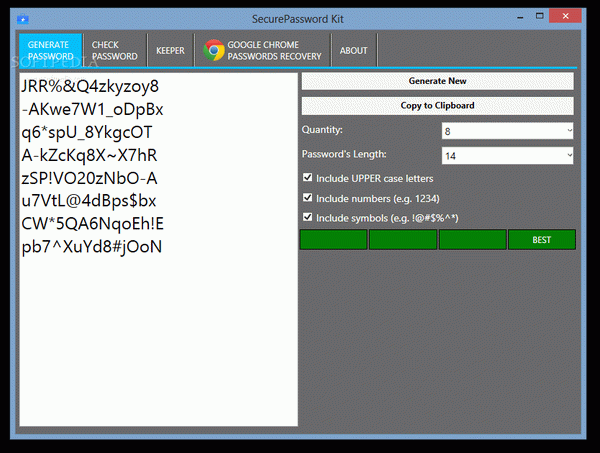Disable Include symbols checkbox

(x=308, y=218)
